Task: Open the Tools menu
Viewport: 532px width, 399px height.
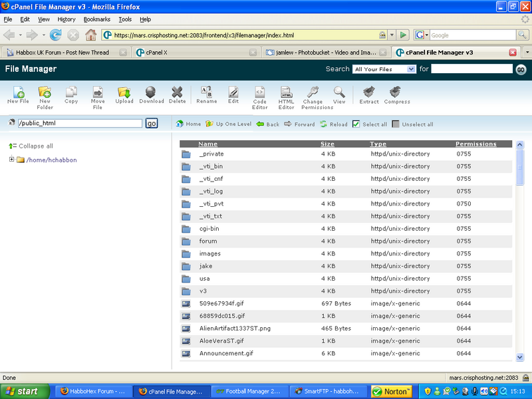Action: pos(125,19)
